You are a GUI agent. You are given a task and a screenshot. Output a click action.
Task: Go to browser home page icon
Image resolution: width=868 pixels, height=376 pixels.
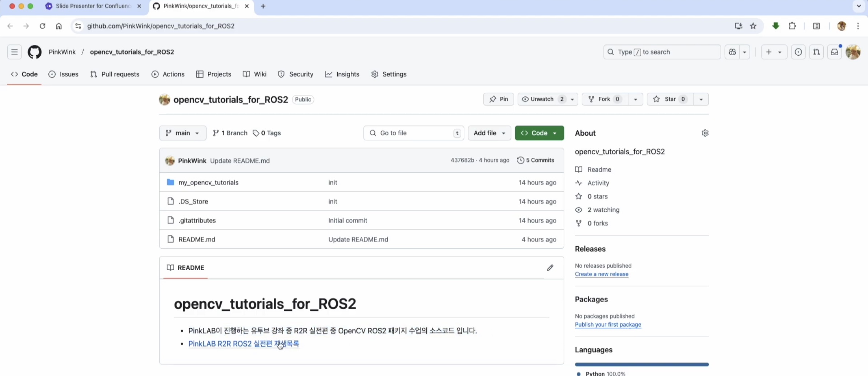(59, 26)
